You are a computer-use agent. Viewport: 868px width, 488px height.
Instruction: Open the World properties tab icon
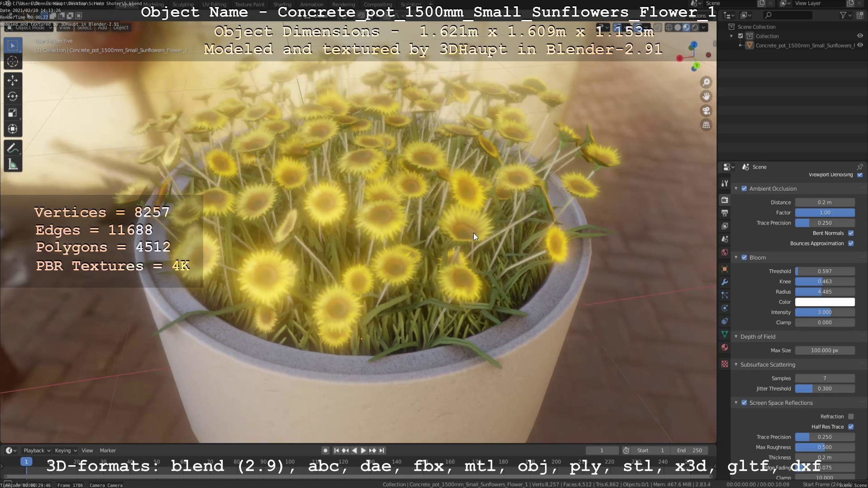tap(725, 252)
